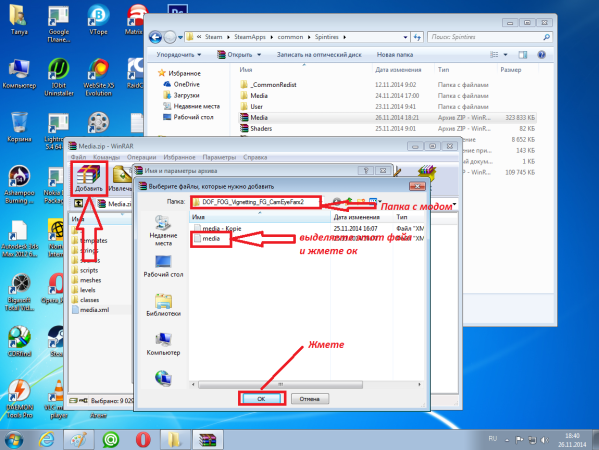Open the Explorer address bar history dropdown
This screenshot has width=599, height=450.
point(405,37)
